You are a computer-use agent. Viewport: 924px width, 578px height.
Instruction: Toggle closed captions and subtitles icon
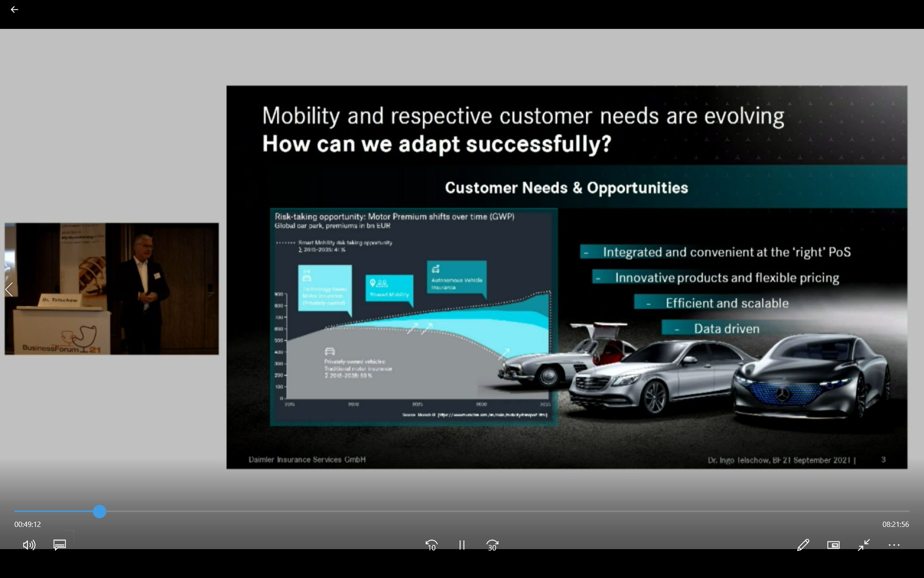(60, 545)
